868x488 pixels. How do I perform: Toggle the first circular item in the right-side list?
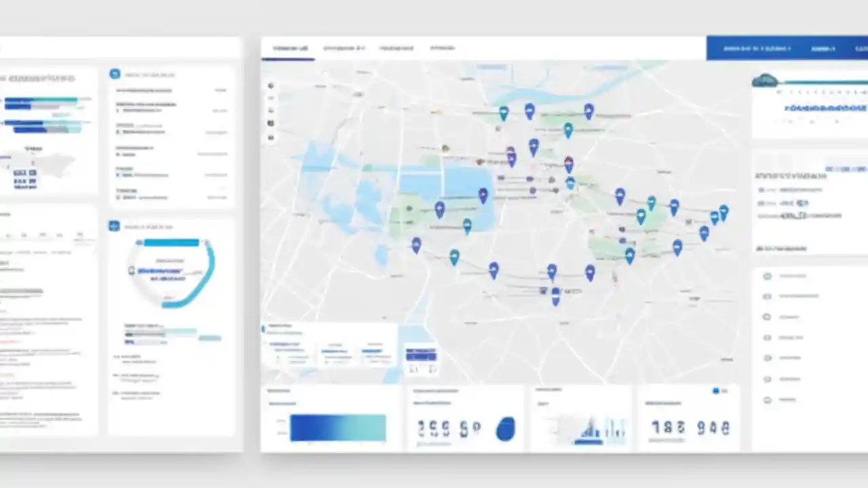[767, 276]
